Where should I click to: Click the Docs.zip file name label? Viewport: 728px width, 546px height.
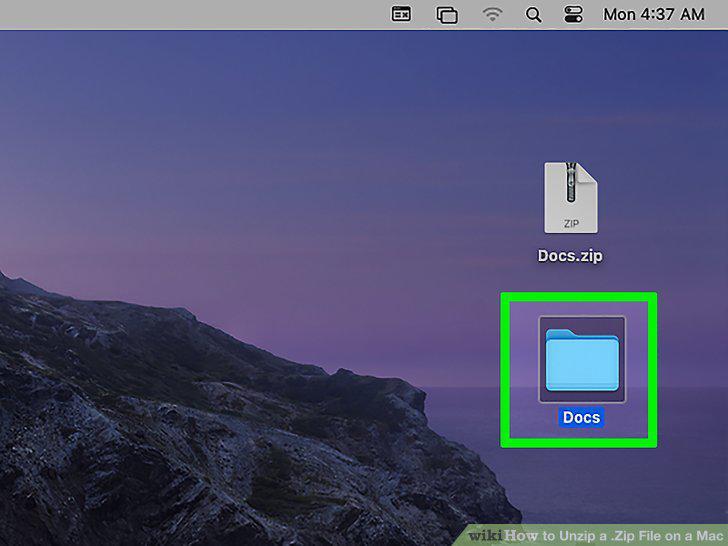(x=570, y=256)
